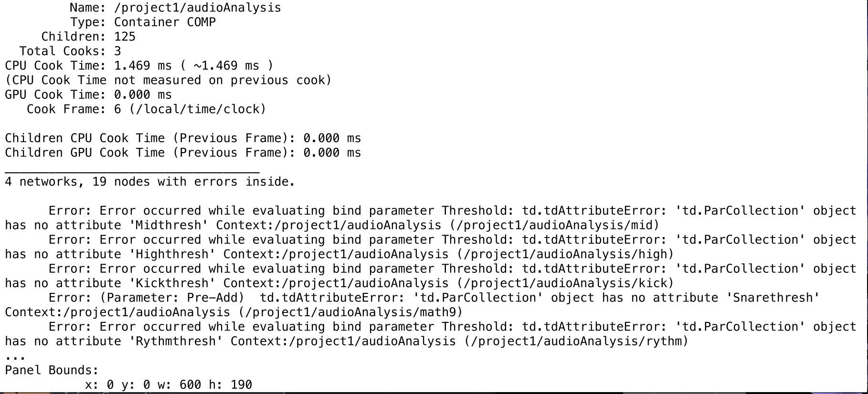Click Children GPU Cook Time line
The width and height of the screenshot is (868, 394).
(183, 153)
